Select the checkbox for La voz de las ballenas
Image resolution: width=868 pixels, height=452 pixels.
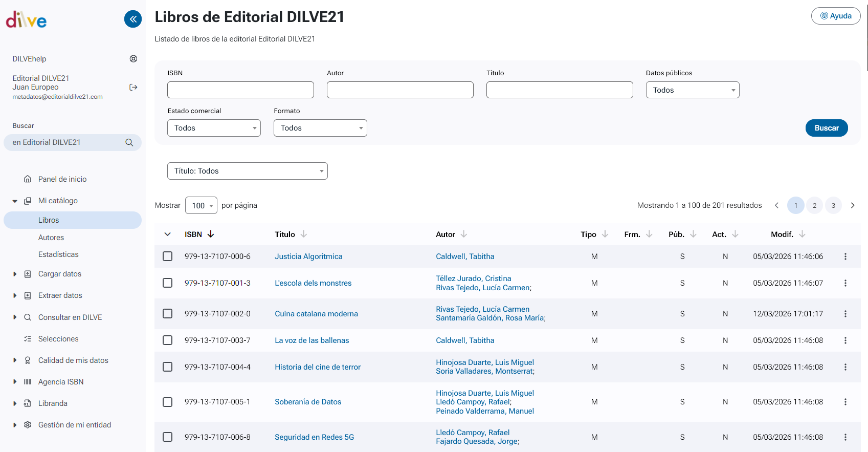pyautogui.click(x=167, y=340)
